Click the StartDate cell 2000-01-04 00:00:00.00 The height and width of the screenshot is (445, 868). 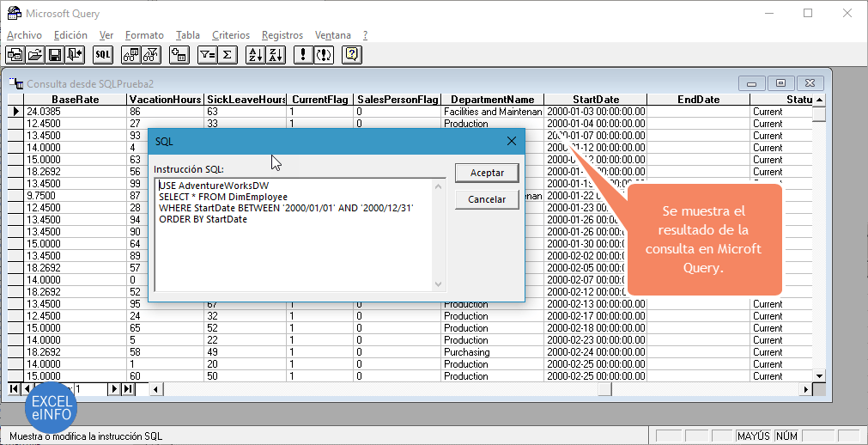pos(596,124)
